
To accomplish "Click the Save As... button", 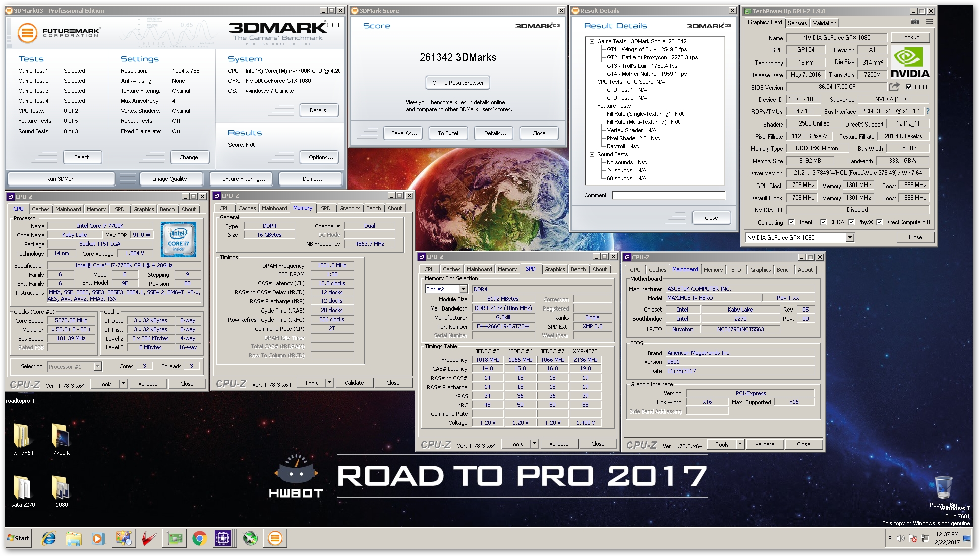I will (404, 133).
